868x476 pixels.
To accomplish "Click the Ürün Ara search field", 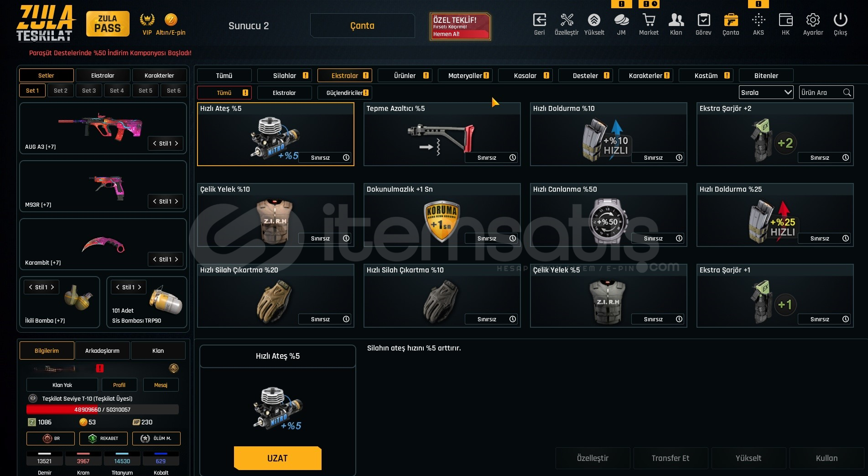I will coord(821,93).
